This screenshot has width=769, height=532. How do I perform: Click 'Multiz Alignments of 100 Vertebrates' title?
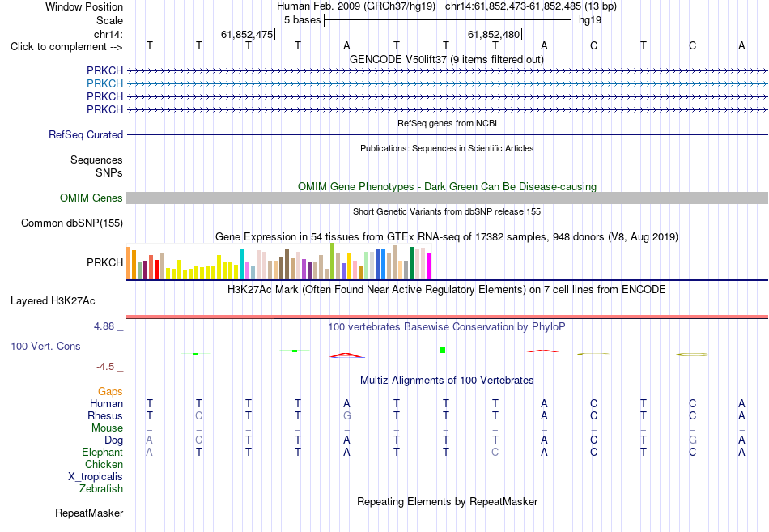coord(447,381)
